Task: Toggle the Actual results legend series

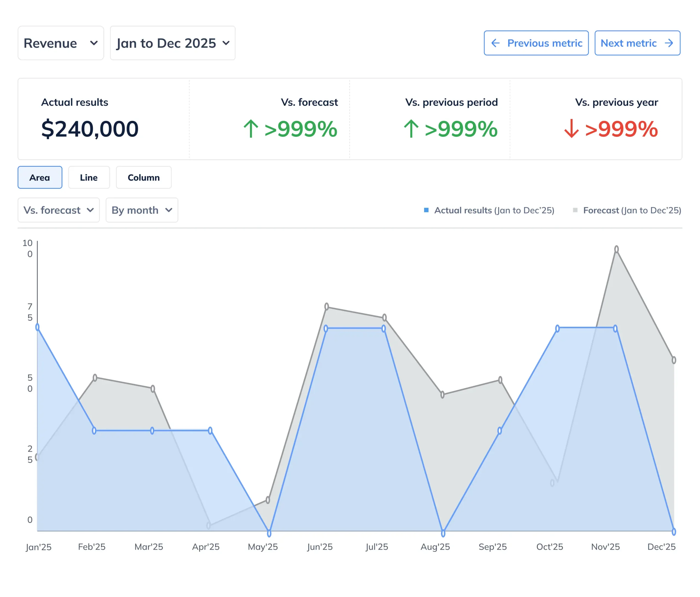Action: pos(489,210)
